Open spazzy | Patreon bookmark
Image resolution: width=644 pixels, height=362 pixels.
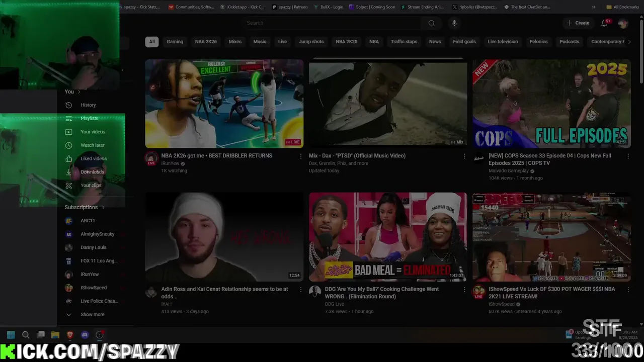(290, 7)
